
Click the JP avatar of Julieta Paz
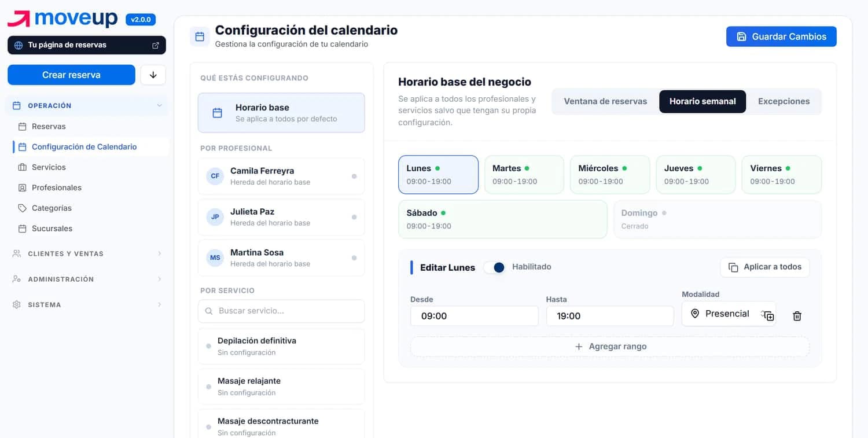215,217
